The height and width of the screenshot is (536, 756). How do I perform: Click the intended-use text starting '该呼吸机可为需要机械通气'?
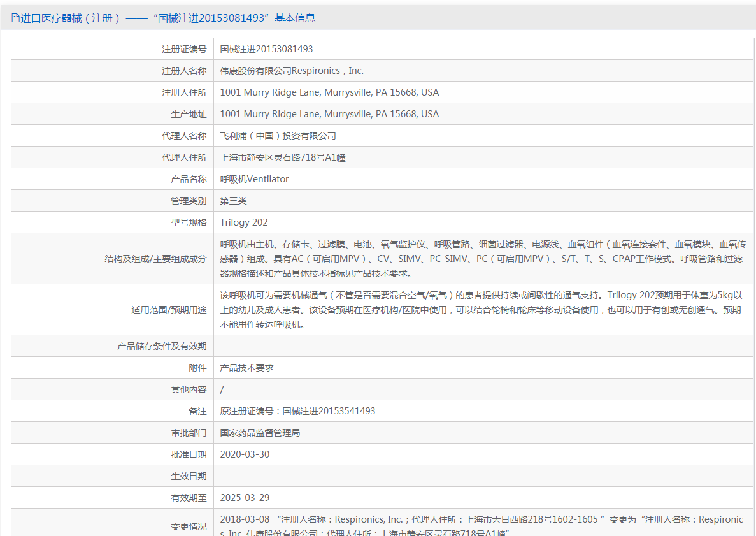[481, 310]
